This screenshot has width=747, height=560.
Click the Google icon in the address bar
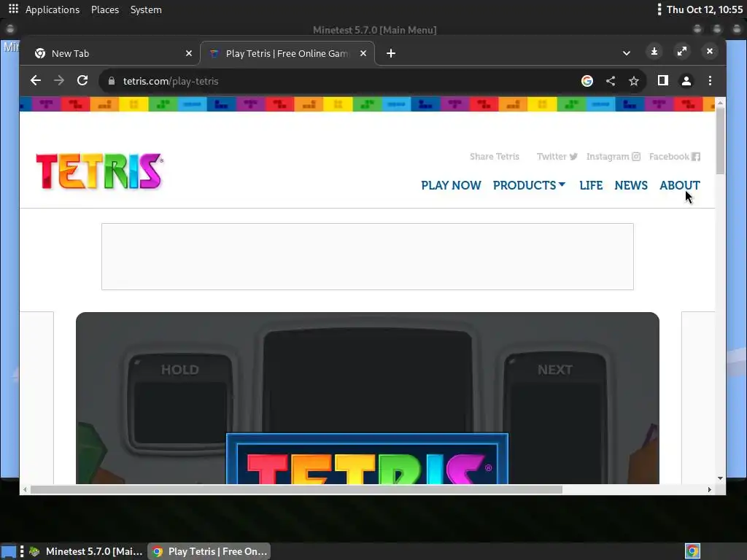click(587, 81)
